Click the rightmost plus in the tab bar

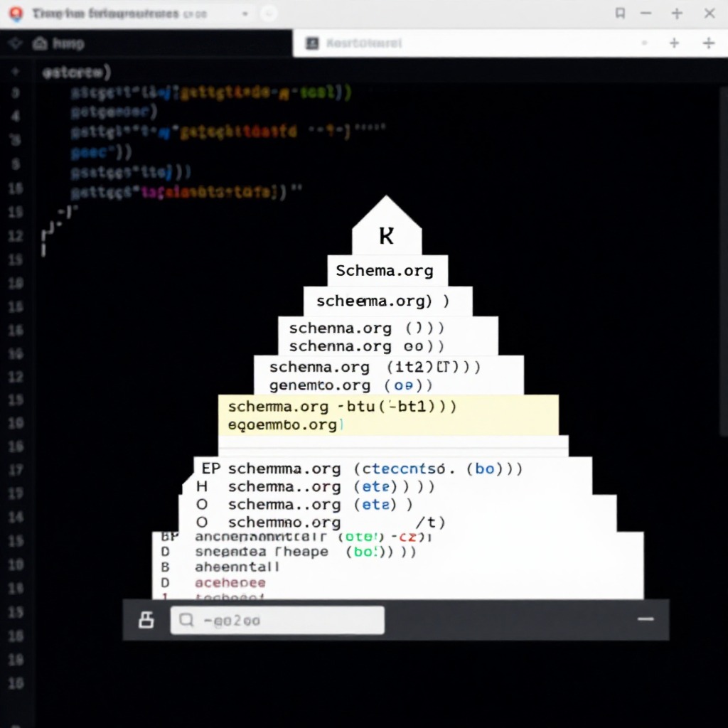tap(709, 43)
